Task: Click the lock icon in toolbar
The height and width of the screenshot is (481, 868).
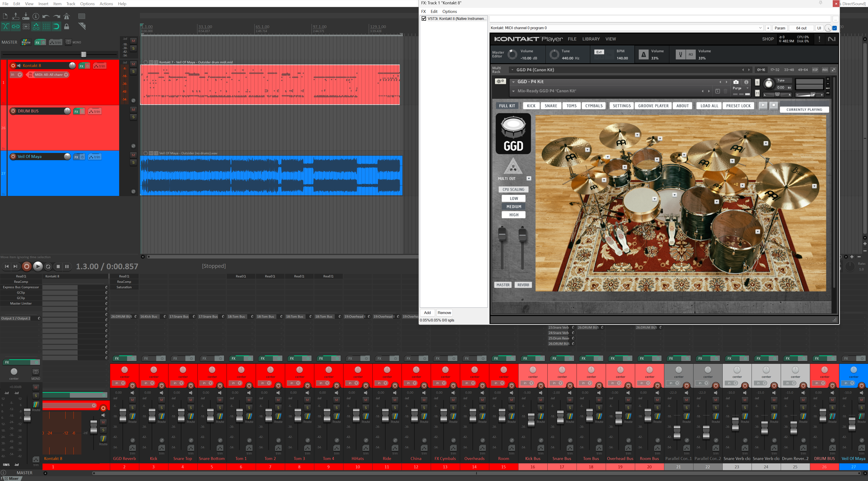Action: click(67, 26)
